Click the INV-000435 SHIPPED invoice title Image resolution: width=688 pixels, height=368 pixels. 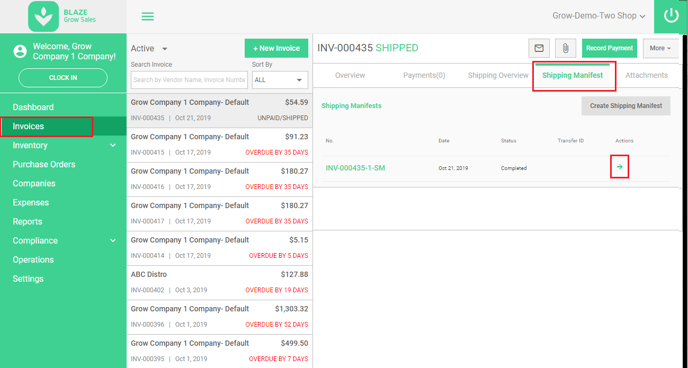[368, 48]
